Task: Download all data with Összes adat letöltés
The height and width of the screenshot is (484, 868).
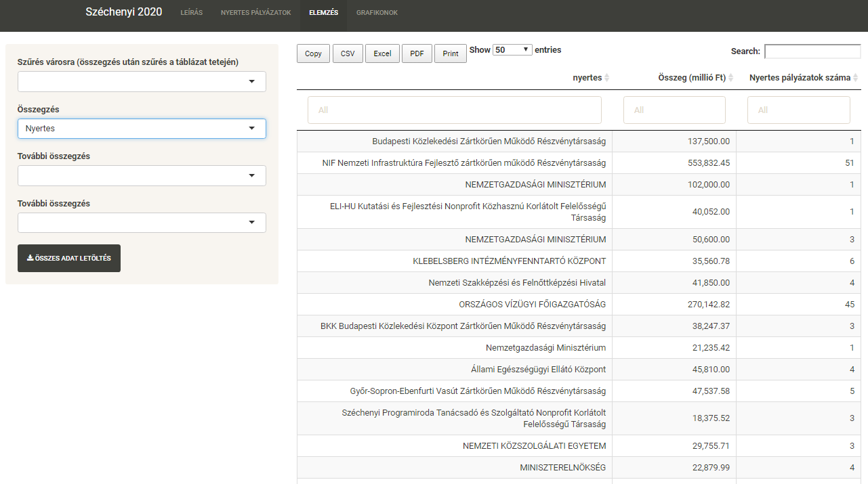Action: click(69, 259)
